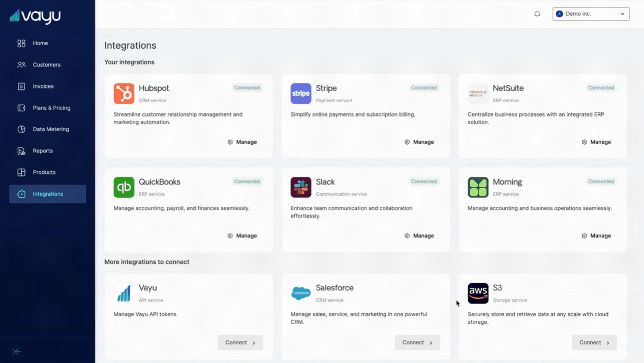Click the Products box icon
The width and height of the screenshot is (644, 363).
coord(21,172)
